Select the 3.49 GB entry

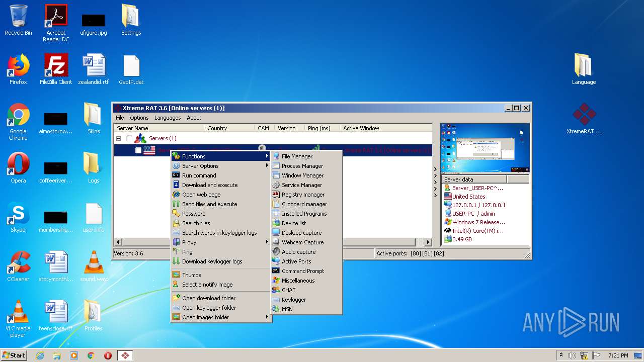point(462,239)
